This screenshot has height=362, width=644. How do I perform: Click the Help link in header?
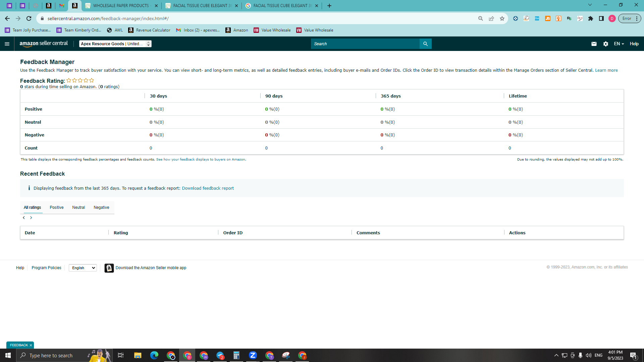point(634,44)
